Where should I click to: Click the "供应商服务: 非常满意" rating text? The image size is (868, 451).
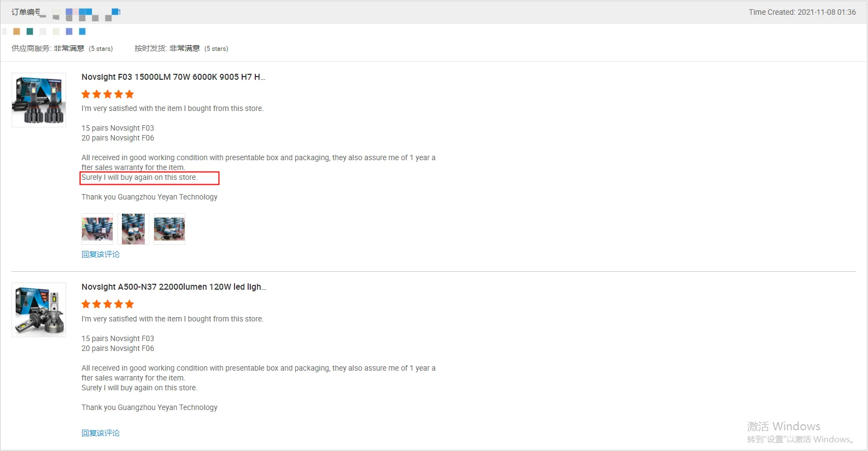pyautogui.click(x=48, y=49)
